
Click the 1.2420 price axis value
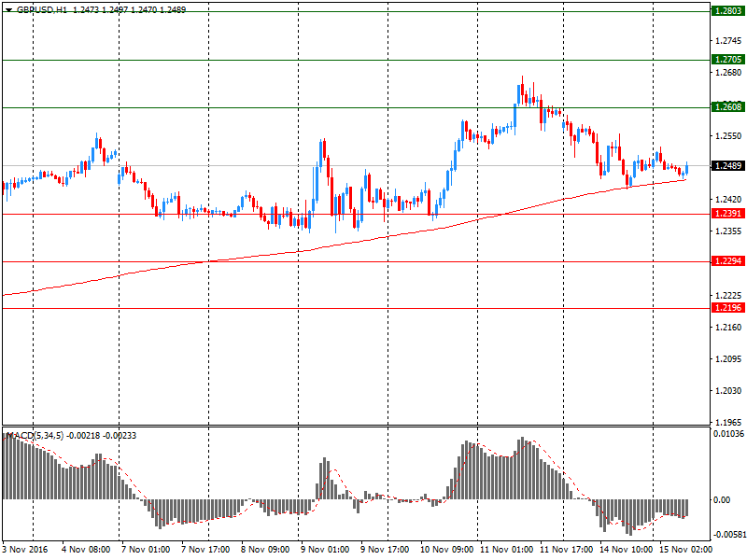click(728, 199)
